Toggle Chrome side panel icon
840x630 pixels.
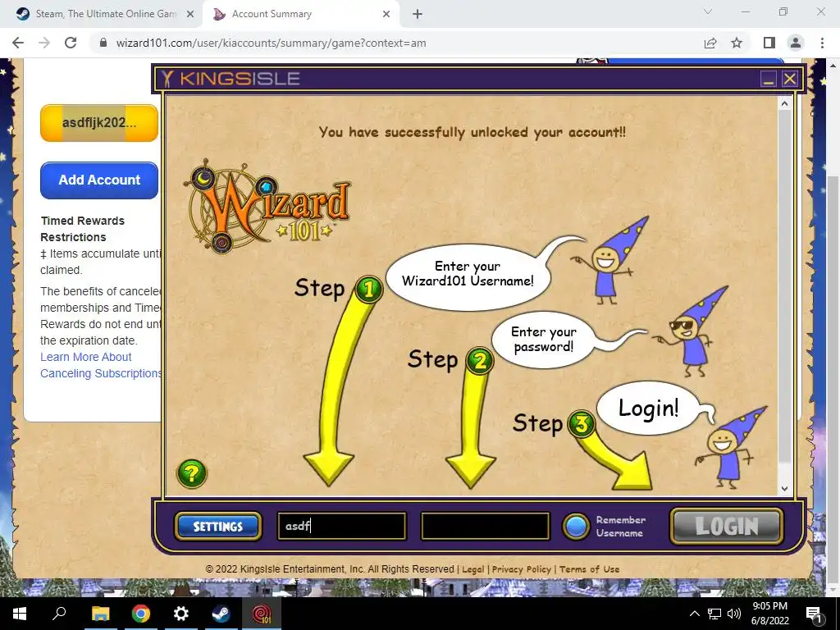click(x=769, y=43)
